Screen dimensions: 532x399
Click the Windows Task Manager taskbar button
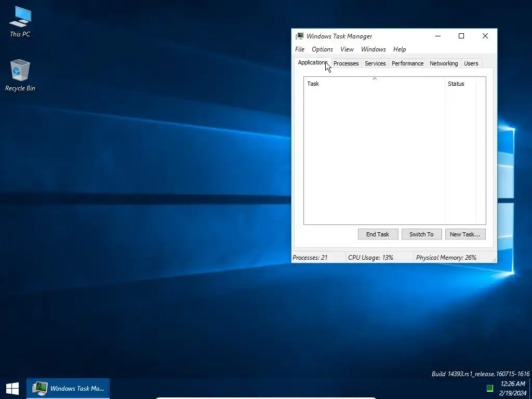click(68, 389)
